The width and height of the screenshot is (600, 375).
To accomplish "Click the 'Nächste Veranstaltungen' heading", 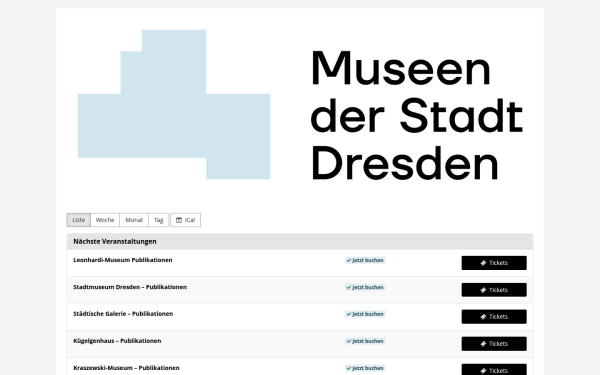I will point(115,241).
